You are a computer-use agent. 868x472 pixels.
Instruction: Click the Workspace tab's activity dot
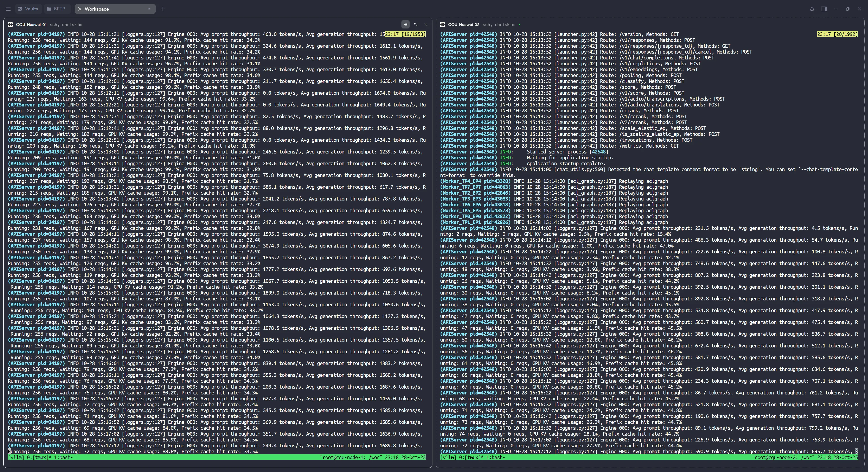[x=149, y=9]
